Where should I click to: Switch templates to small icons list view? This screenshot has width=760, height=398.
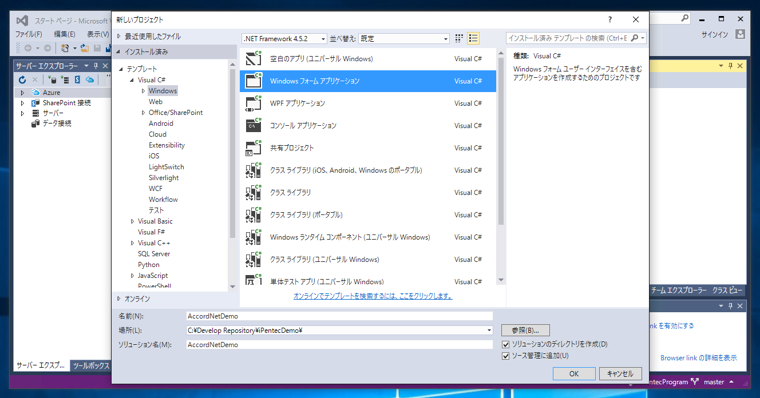point(473,38)
